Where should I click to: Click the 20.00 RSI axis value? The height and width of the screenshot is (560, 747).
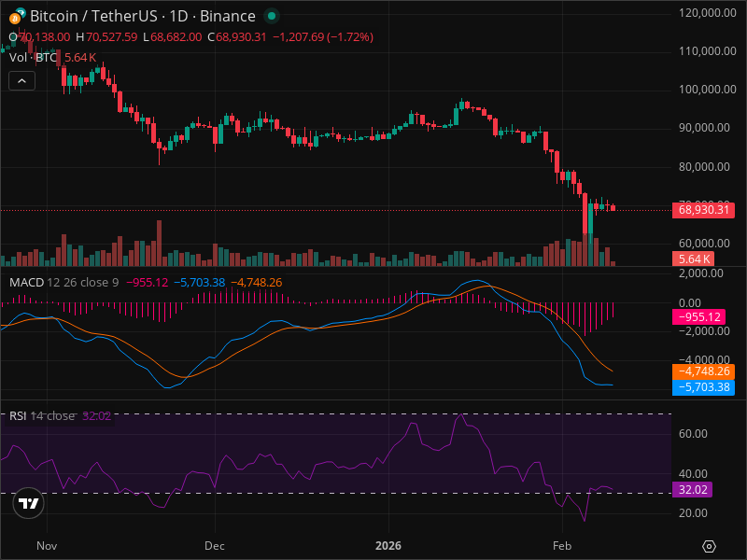pos(693,513)
